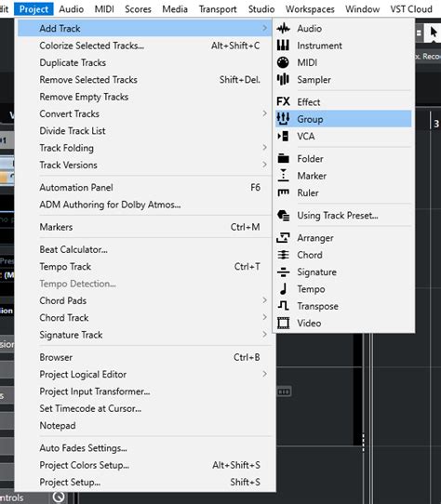Screen dimensions: 441x504
Task: Open the Scores menu
Action: pyautogui.click(x=138, y=9)
